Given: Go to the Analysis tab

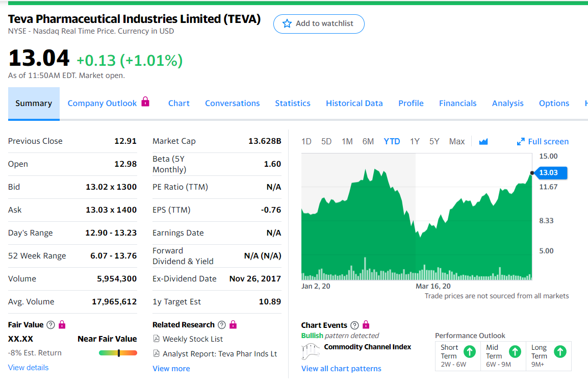Looking at the screenshot, I should point(508,104).
